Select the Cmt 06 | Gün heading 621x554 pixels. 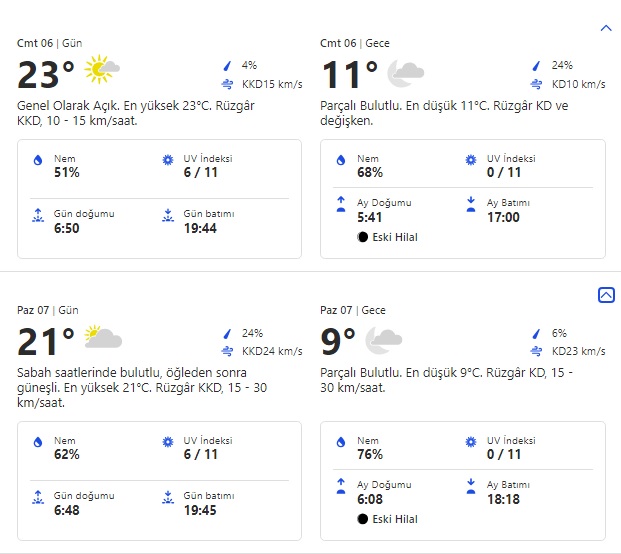49,43
